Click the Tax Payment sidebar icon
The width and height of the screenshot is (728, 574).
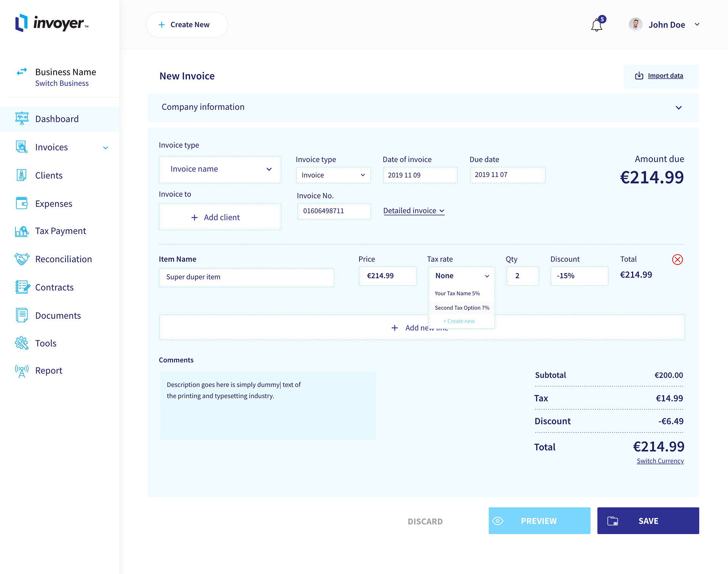click(x=22, y=231)
